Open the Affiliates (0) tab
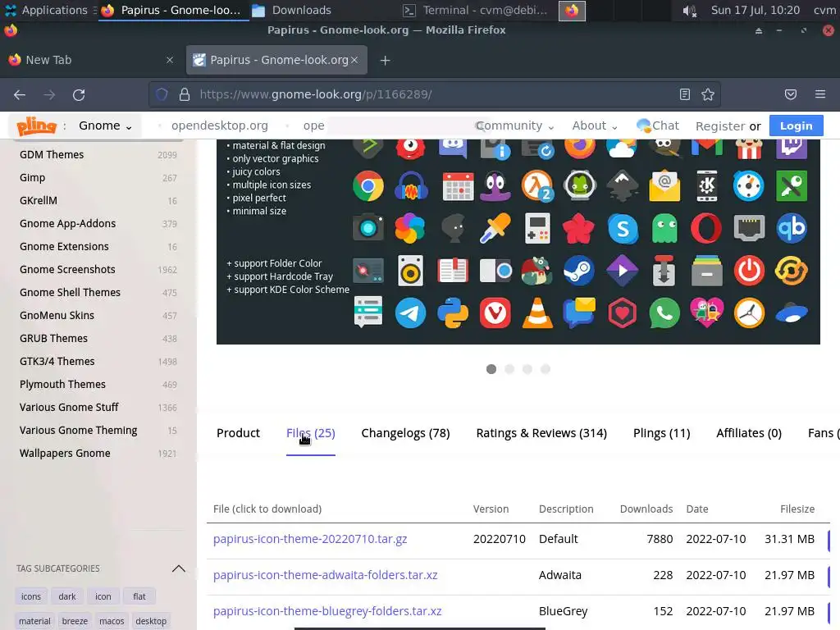Viewport: 840px width, 630px height. (749, 433)
